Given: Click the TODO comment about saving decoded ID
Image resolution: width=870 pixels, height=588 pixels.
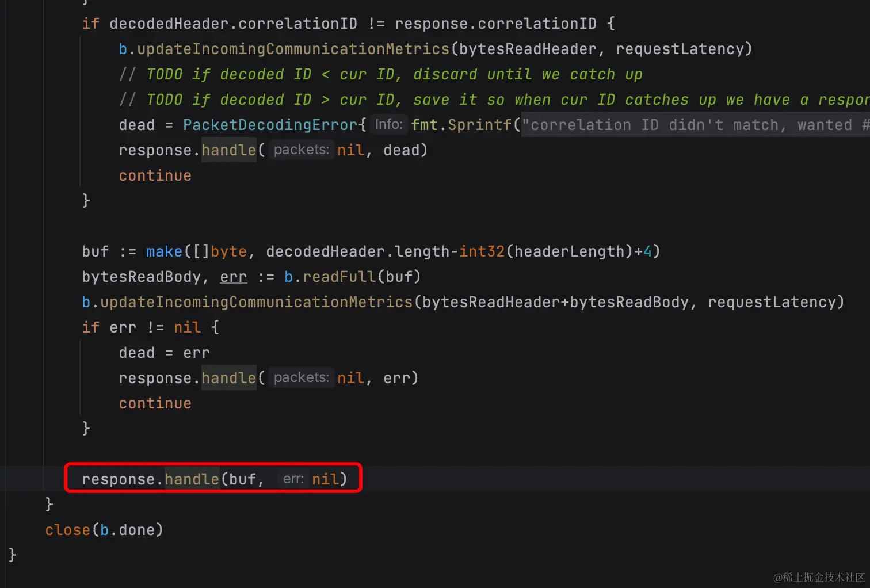Looking at the screenshot, I should point(494,100).
